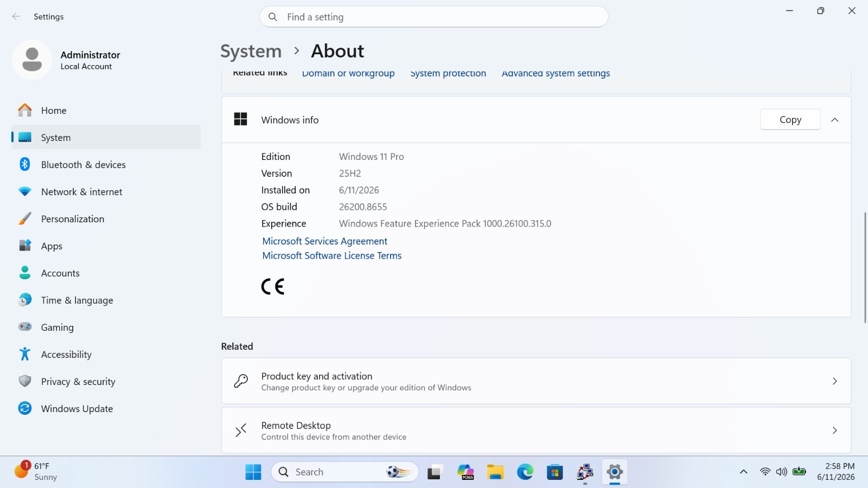Click the Remote Desktop arrows icon
This screenshot has height=488, width=868.
241,431
